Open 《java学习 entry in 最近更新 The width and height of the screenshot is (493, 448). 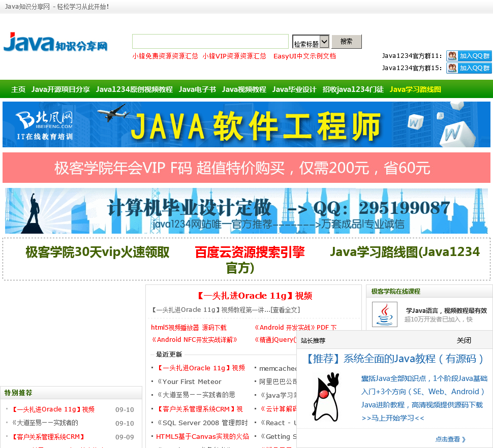(278, 395)
